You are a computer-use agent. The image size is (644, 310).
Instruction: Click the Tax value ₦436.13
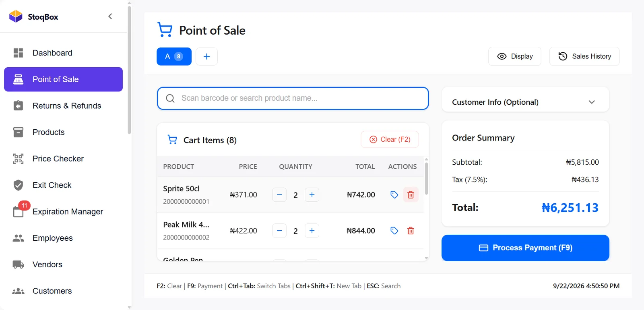tap(585, 180)
